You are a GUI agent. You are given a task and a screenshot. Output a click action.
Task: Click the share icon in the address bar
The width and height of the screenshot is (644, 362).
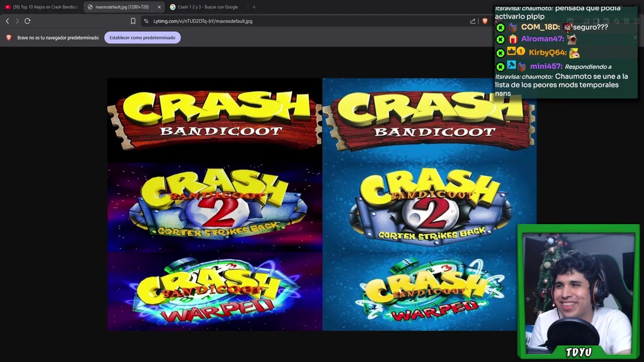pos(473,21)
